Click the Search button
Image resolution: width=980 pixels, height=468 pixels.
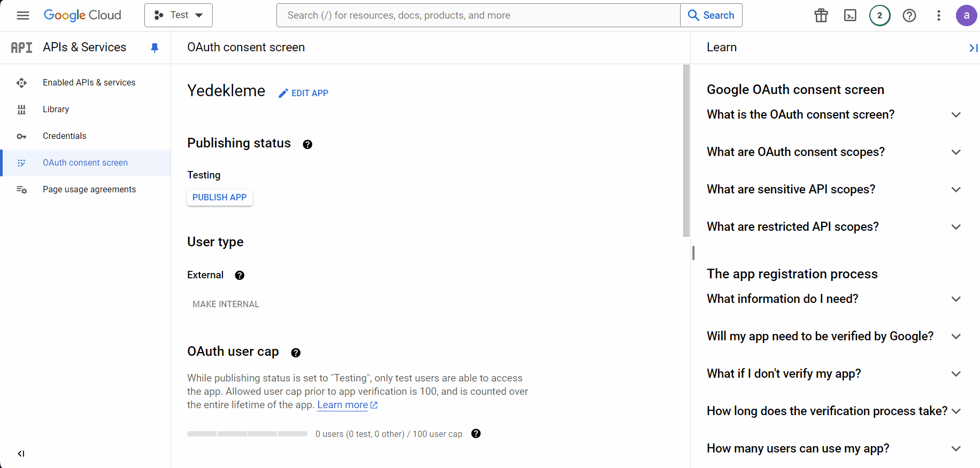[711, 15]
